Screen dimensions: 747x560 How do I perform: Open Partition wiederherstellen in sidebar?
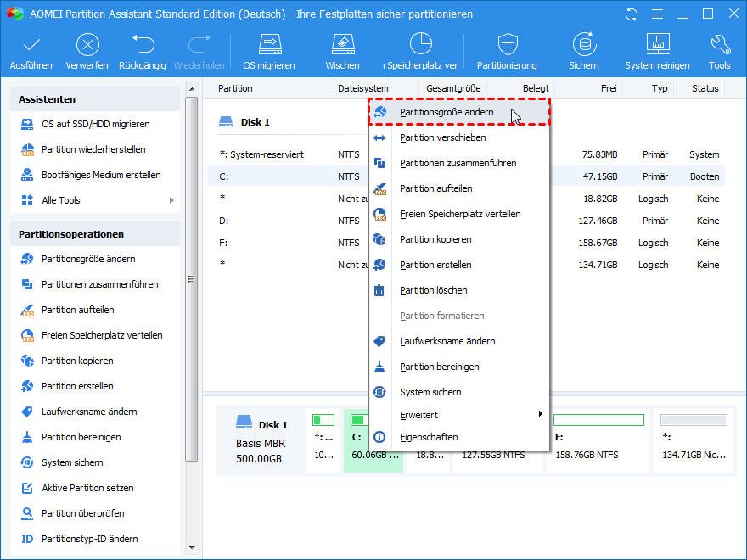(93, 149)
